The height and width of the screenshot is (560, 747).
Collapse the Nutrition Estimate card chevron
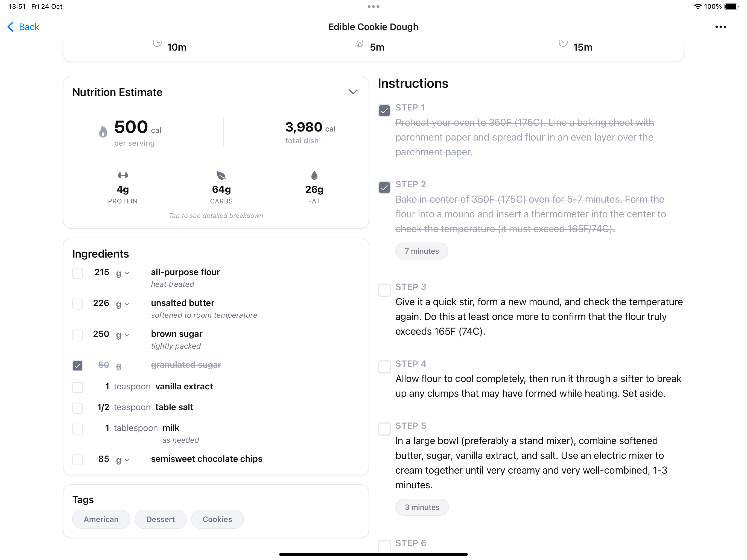coord(353,92)
